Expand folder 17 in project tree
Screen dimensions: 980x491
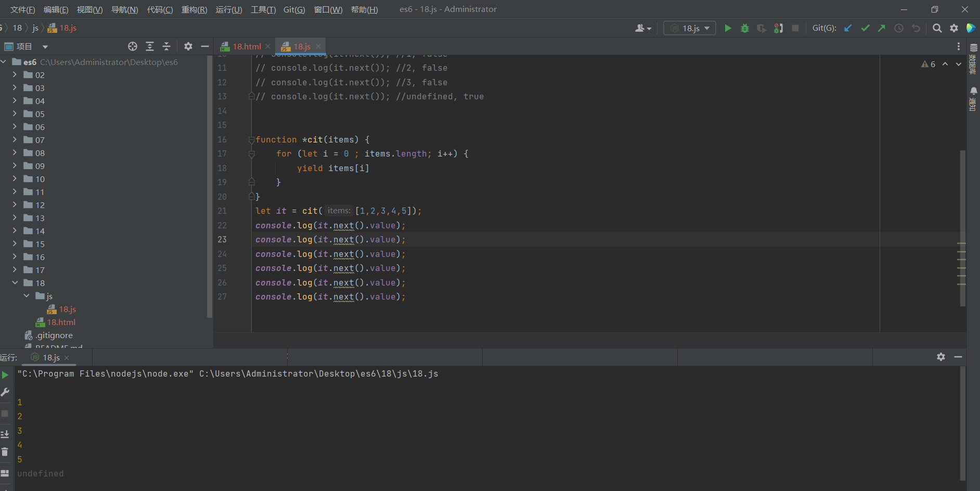[x=15, y=269]
